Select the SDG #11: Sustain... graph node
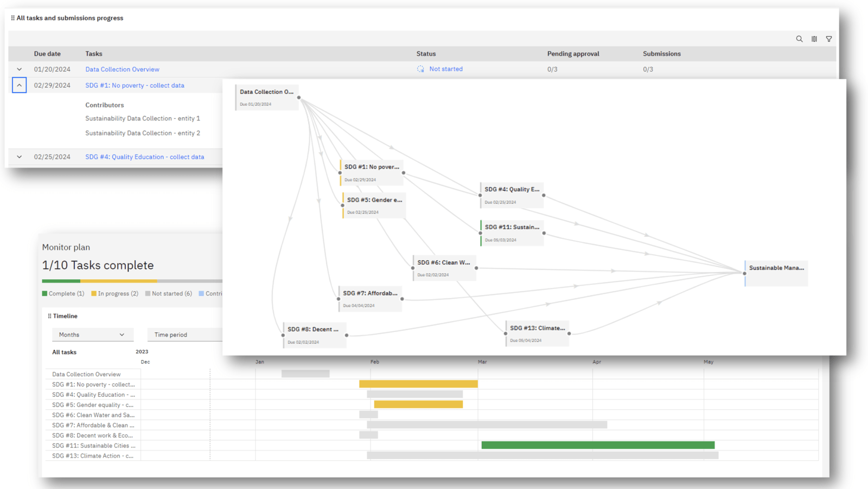Screen dimensions: 868x489 (512, 233)
